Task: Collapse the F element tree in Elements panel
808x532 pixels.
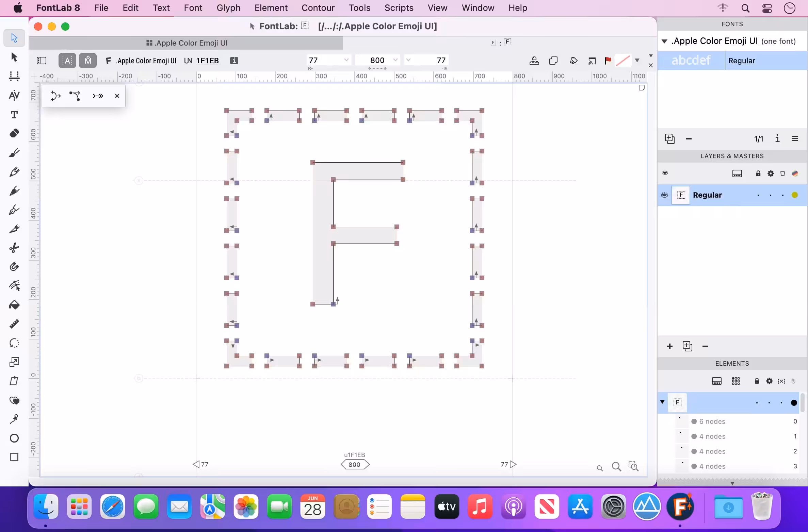Action: coord(662,402)
